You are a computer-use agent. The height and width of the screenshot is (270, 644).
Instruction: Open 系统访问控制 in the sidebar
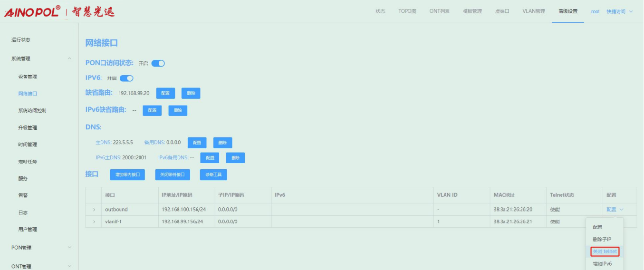coord(32,110)
